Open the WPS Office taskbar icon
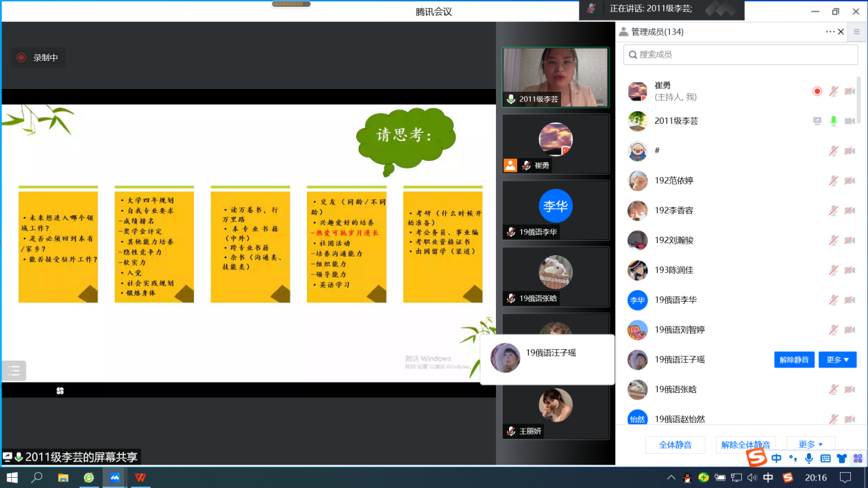 click(140, 477)
